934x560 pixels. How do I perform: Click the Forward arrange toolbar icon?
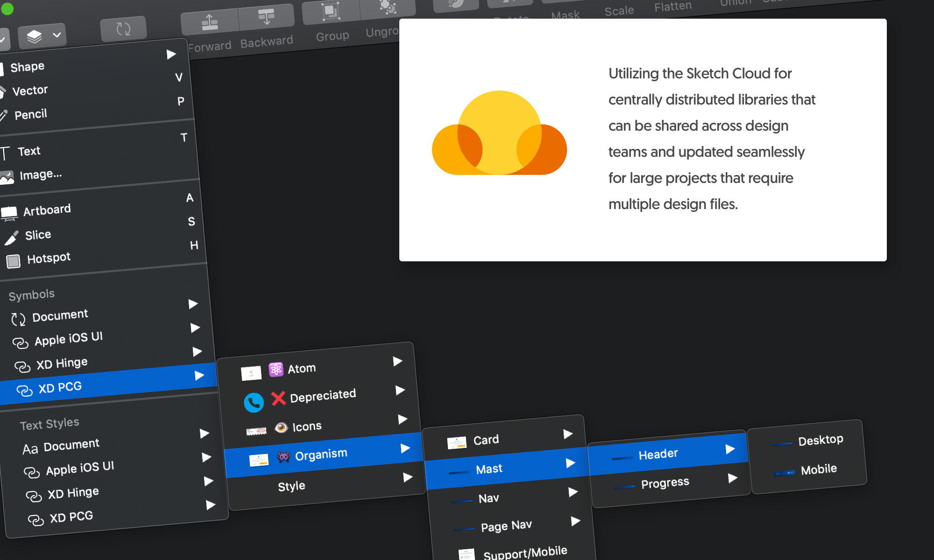[x=210, y=23]
